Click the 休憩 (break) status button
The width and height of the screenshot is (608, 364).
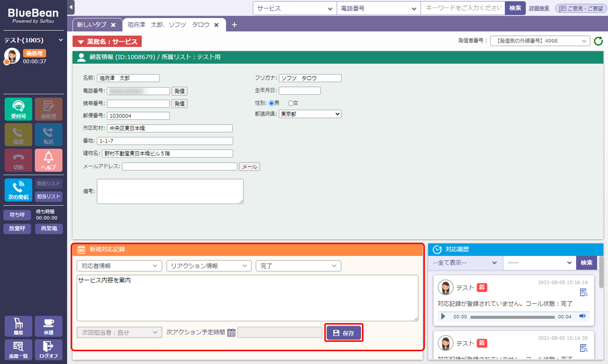click(x=48, y=326)
